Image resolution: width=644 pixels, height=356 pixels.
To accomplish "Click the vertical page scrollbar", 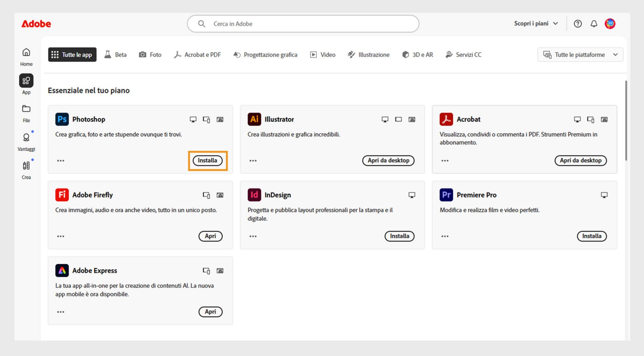I will tap(626, 121).
